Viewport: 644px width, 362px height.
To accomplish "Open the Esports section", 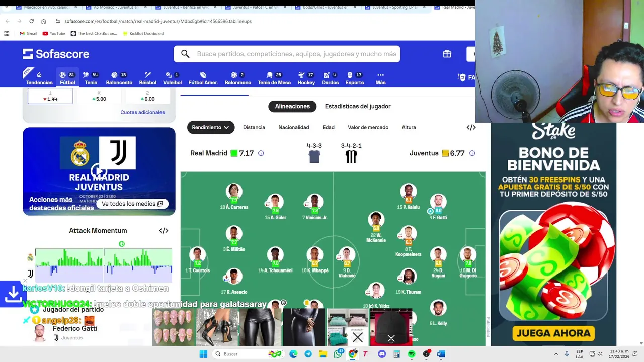I will point(354,78).
